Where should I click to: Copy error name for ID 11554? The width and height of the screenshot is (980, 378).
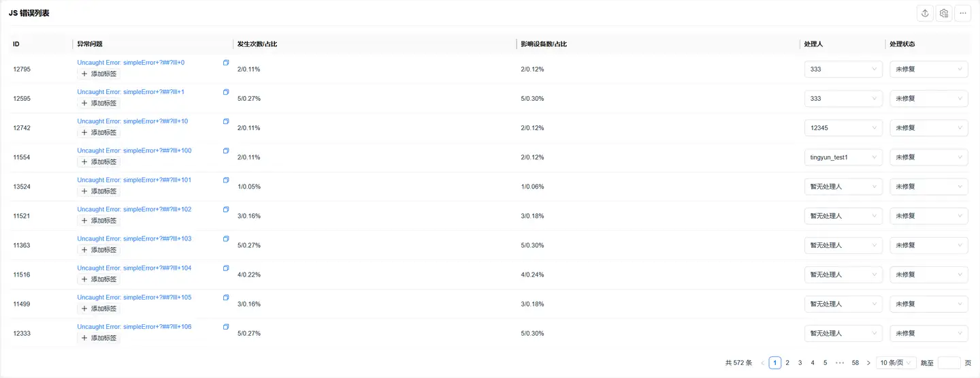click(x=226, y=151)
